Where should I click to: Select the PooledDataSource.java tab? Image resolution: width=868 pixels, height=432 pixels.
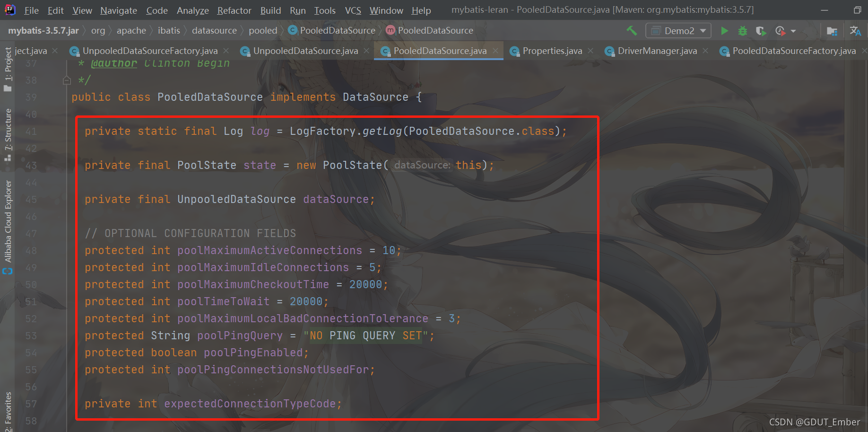tap(440, 51)
